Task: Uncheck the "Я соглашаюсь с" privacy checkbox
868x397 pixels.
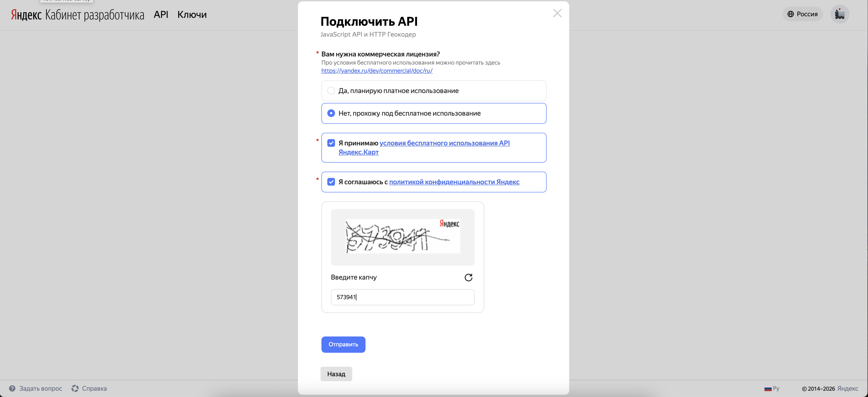Action: pos(331,182)
